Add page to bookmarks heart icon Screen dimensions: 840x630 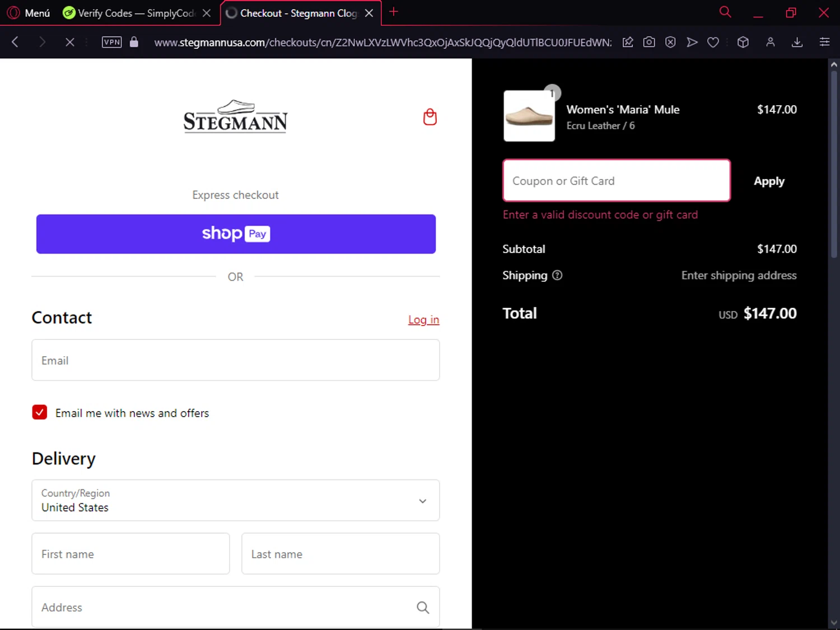pos(713,42)
